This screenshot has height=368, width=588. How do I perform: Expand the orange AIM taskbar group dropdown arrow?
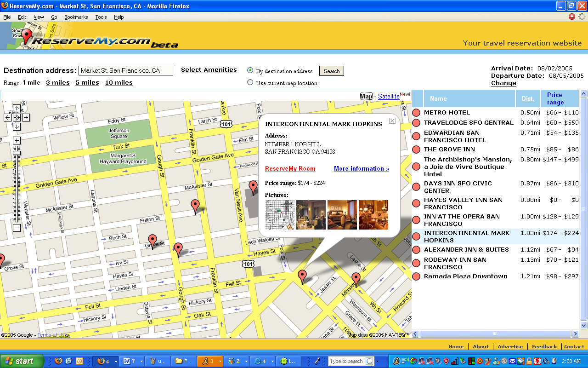tap(220, 362)
